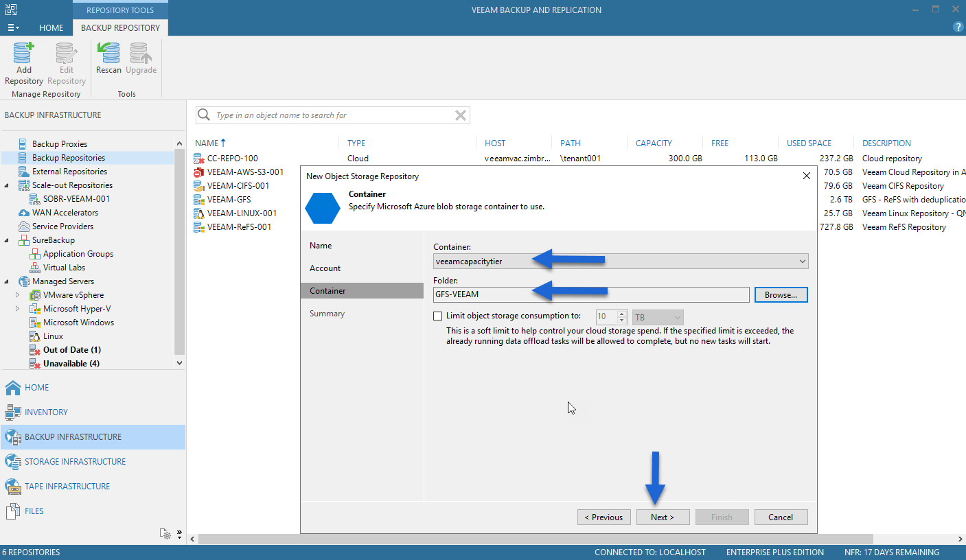Run the Rescan tool icon

[x=108, y=54]
